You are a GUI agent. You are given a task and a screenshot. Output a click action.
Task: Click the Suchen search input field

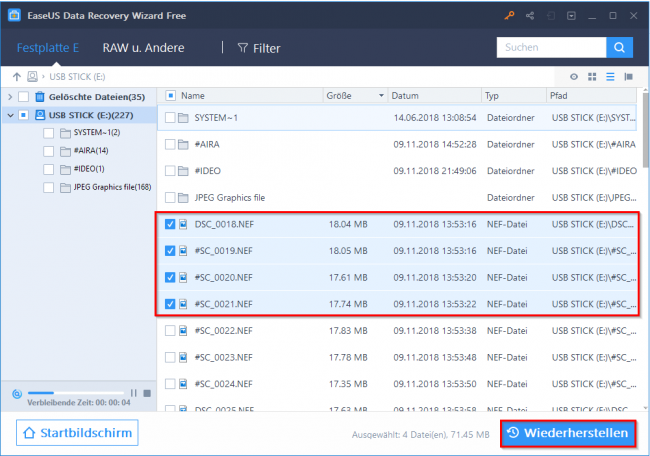551,47
